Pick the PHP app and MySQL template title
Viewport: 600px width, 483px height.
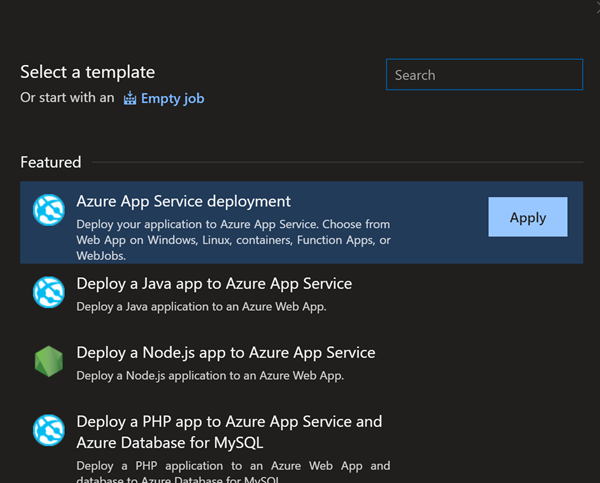tap(229, 432)
